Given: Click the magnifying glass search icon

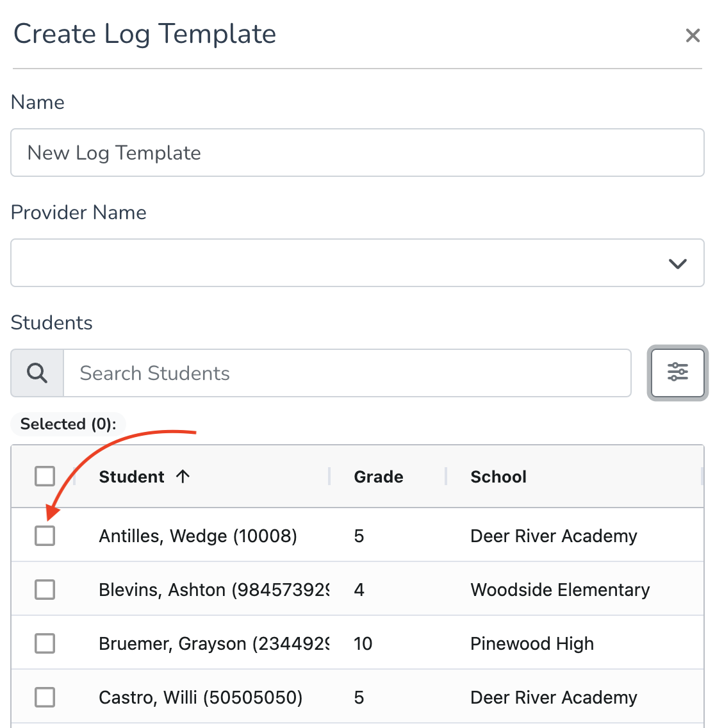Looking at the screenshot, I should (x=37, y=373).
